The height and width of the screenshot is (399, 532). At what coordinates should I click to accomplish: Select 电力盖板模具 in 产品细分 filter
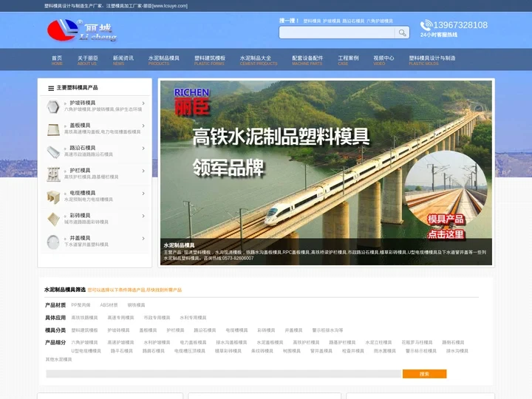(193, 342)
